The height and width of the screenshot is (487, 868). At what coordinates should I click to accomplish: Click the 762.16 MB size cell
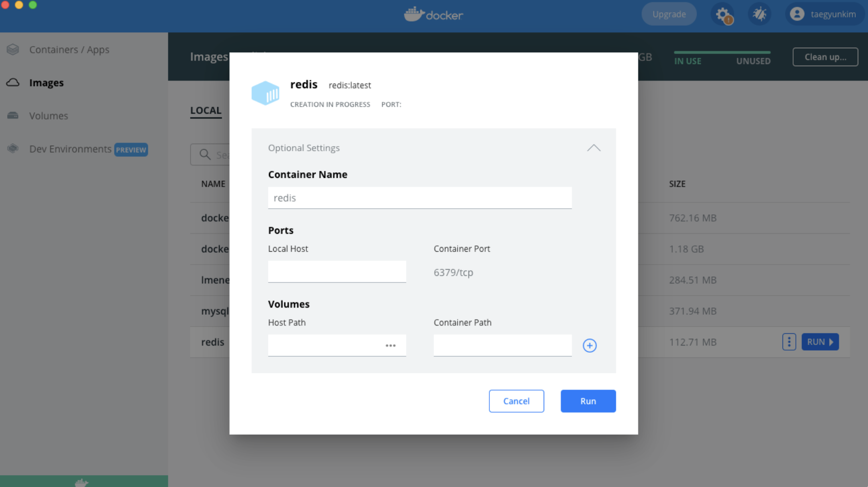pyautogui.click(x=693, y=218)
